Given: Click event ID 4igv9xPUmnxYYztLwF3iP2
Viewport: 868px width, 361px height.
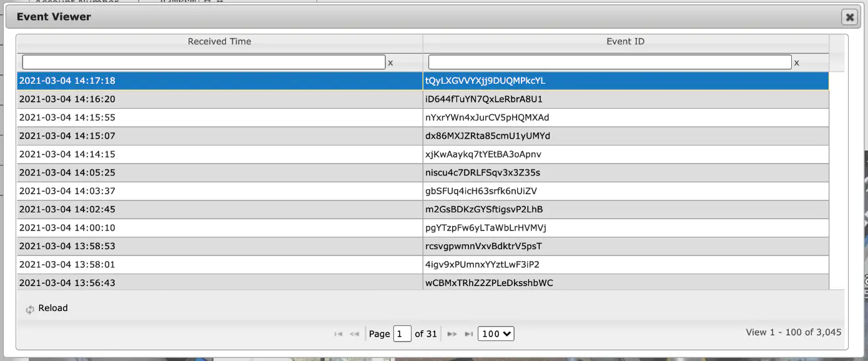Looking at the screenshot, I should coord(482,265).
